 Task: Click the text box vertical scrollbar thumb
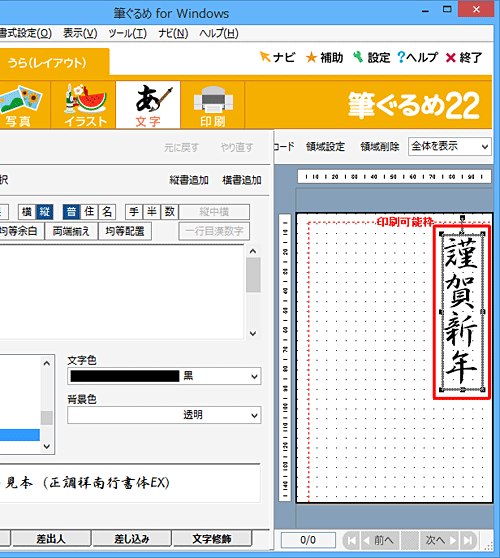pyautogui.click(x=253, y=275)
